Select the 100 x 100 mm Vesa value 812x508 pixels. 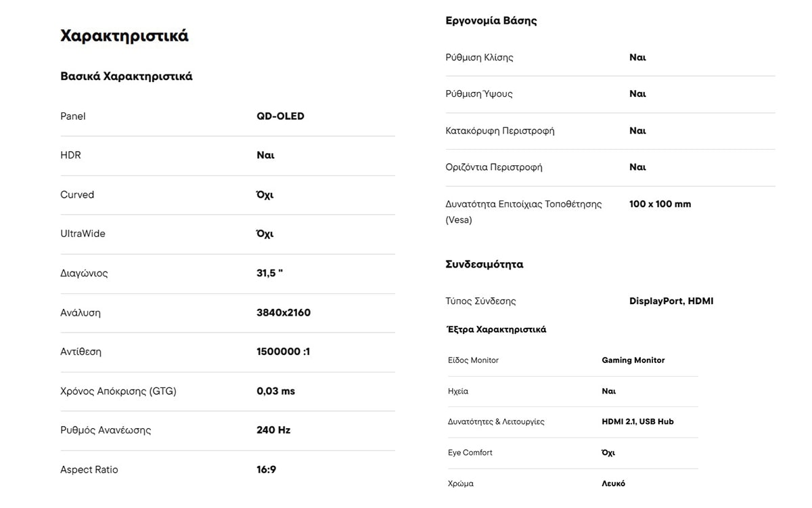click(x=660, y=204)
